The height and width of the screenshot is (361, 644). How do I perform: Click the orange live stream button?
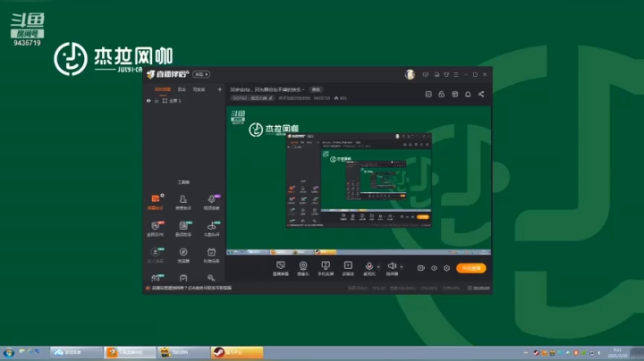pyautogui.click(x=471, y=268)
